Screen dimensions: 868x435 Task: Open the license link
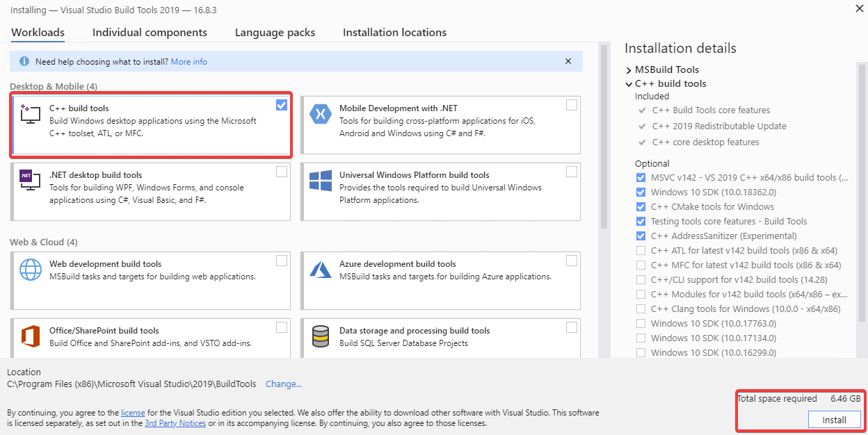point(133,413)
